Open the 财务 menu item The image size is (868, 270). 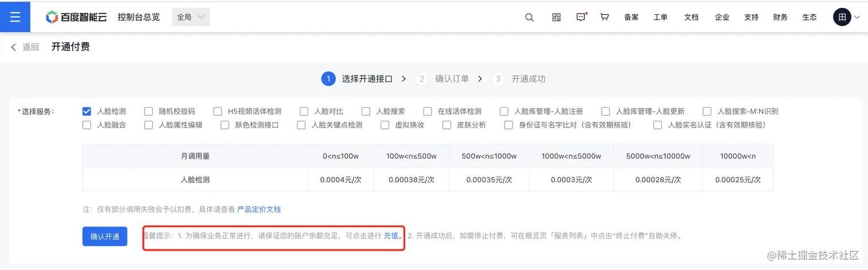tap(781, 17)
